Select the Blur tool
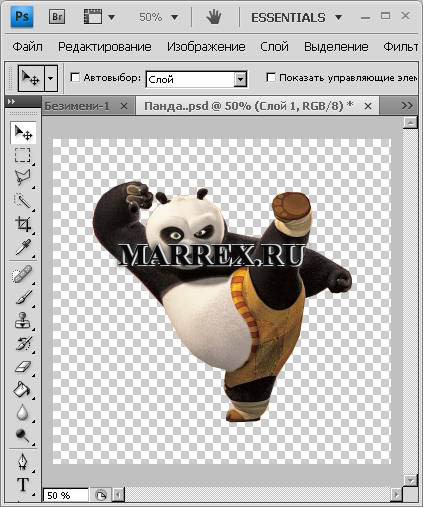This screenshot has width=423, height=507. point(23,412)
